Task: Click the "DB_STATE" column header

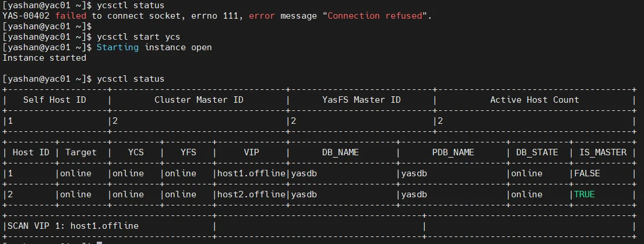Action: (x=537, y=153)
